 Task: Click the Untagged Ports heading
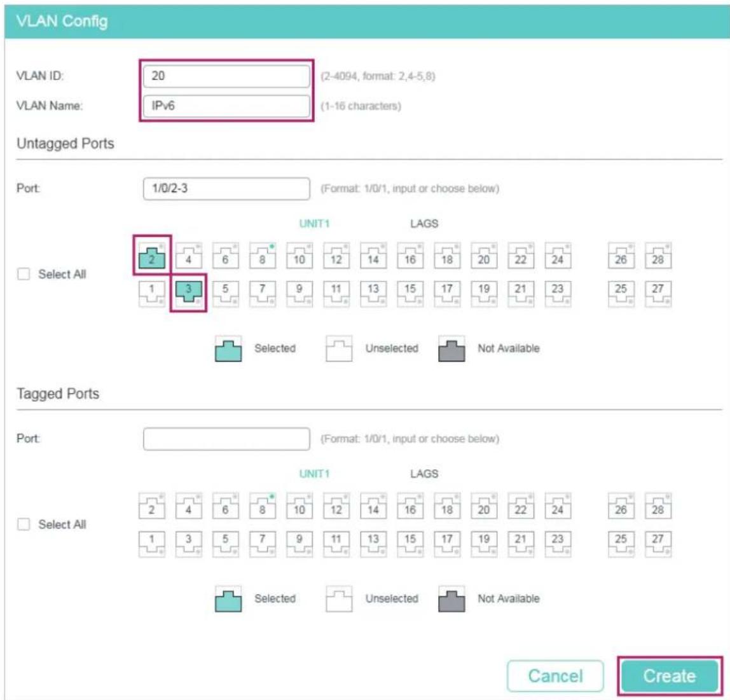65,143
